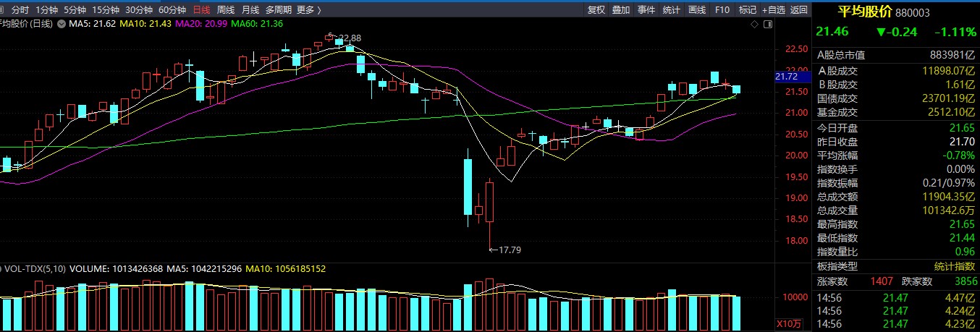
Task: Click the A股总市值 row
Action: point(896,56)
